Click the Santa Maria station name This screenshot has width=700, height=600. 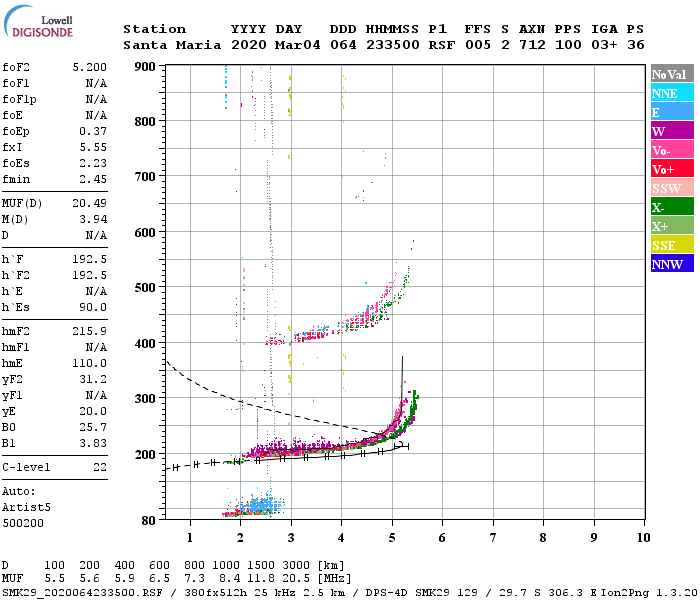[x=172, y=45]
